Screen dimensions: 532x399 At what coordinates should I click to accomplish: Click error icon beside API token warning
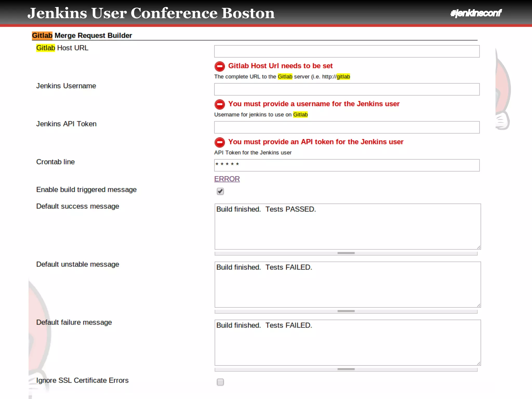[220, 142]
